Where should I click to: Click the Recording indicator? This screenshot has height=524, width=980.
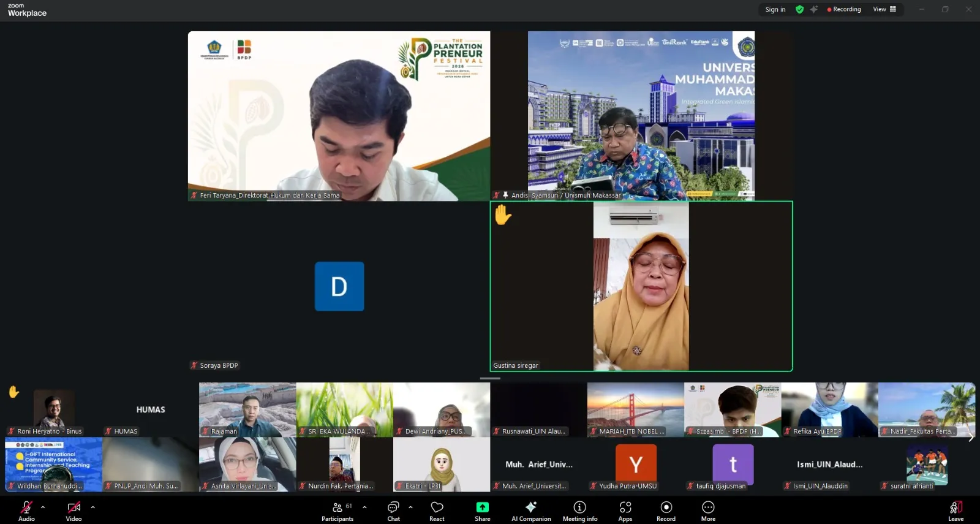pyautogui.click(x=844, y=9)
